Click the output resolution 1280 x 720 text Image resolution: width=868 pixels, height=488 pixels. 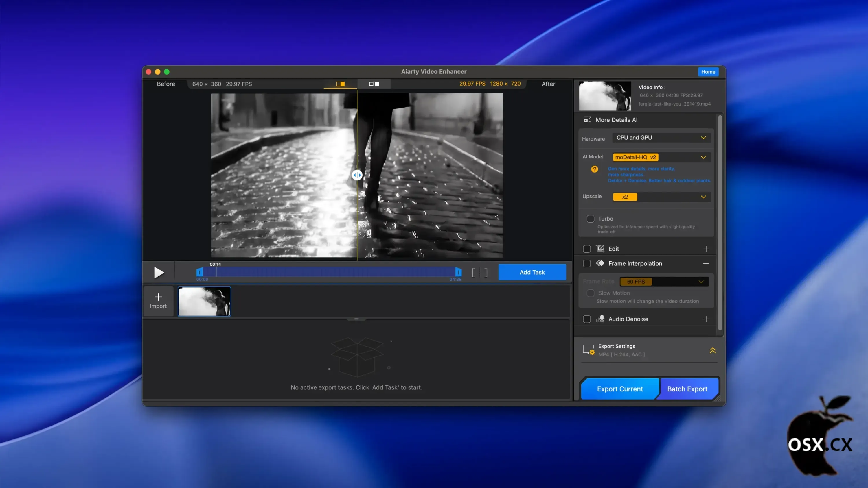click(x=505, y=84)
